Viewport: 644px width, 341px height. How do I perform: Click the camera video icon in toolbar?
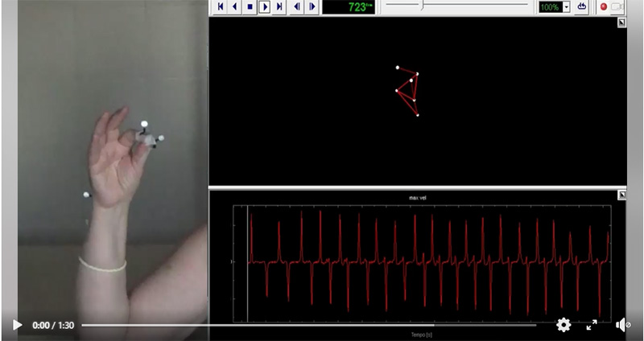click(617, 6)
